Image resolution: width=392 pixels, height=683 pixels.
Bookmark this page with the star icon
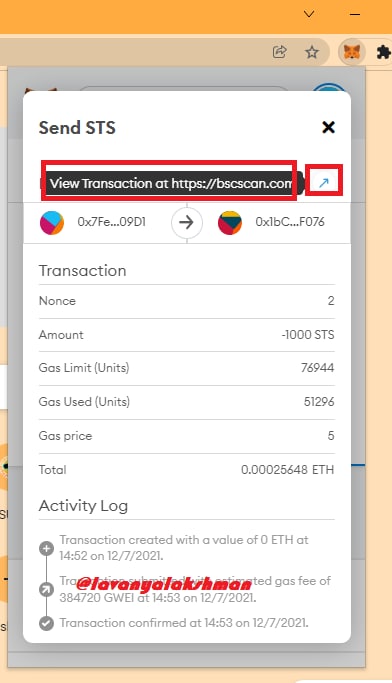311,52
